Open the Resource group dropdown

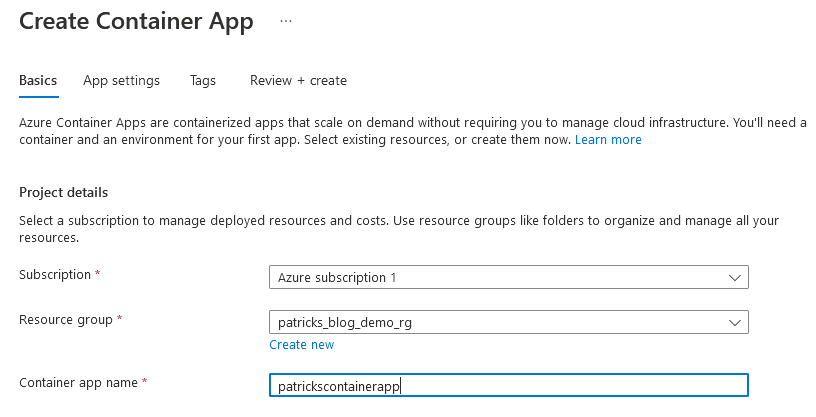coord(508,322)
